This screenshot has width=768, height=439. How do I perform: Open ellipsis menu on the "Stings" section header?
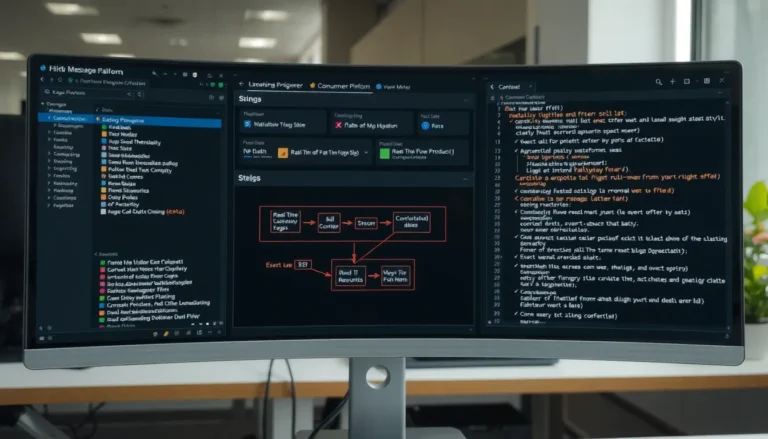coord(465,100)
